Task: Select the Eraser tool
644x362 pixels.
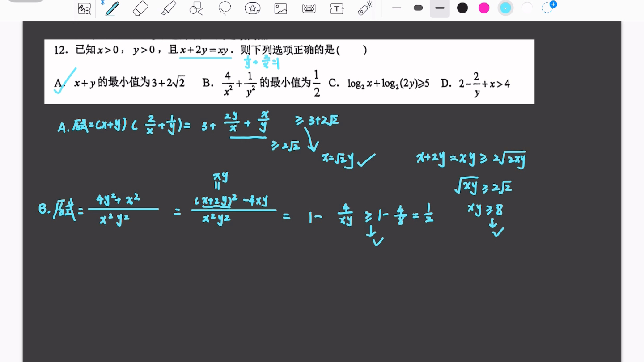Action: (x=140, y=8)
